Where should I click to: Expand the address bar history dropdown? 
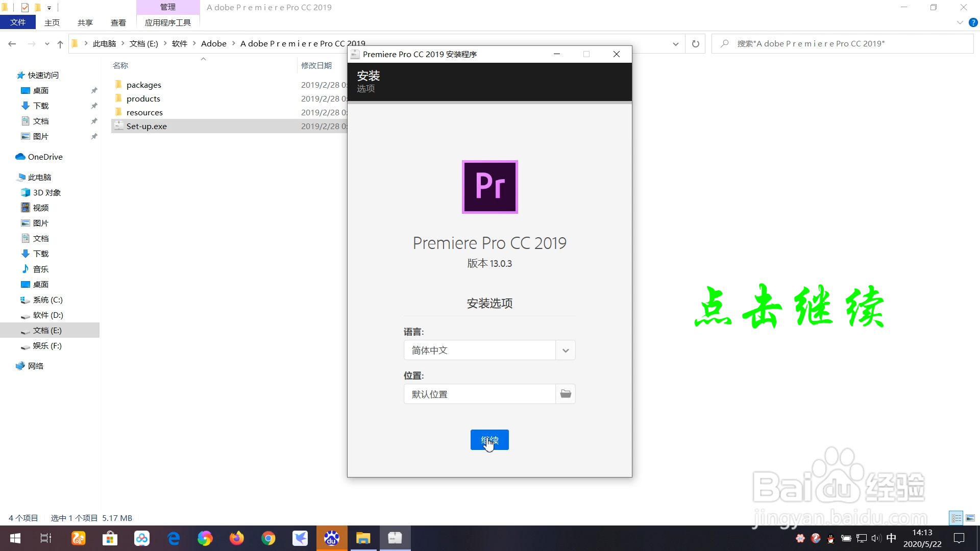coord(675,43)
